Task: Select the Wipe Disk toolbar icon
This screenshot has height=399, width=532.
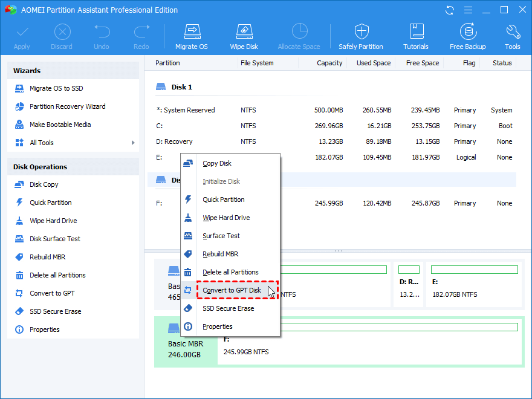Action: pos(244,36)
